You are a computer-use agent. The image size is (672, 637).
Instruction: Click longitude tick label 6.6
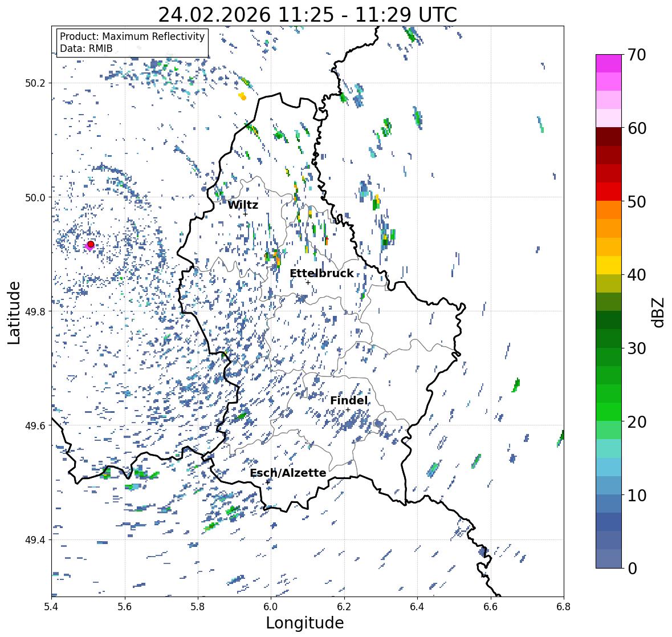click(x=491, y=606)
